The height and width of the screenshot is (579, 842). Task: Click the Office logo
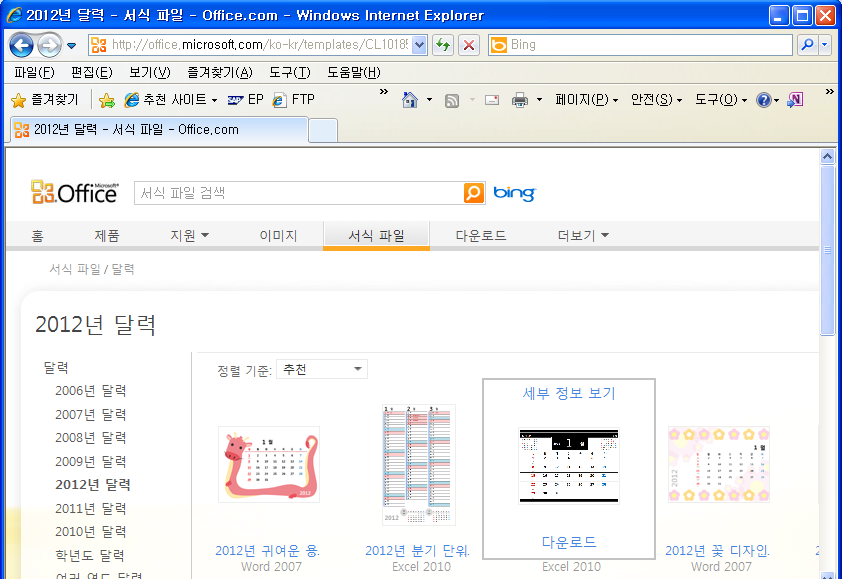(x=75, y=193)
